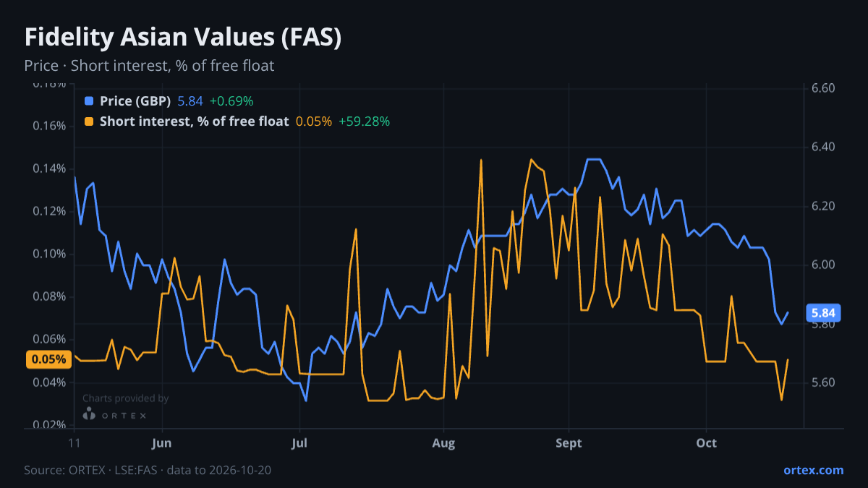
Task: Click the 5.60 right axis label
Action: coord(823,382)
